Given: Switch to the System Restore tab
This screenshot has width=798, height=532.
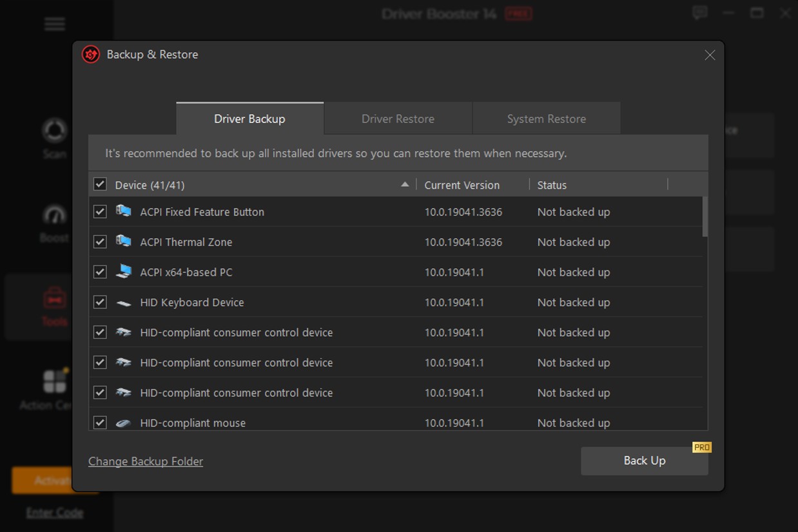Looking at the screenshot, I should point(547,119).
